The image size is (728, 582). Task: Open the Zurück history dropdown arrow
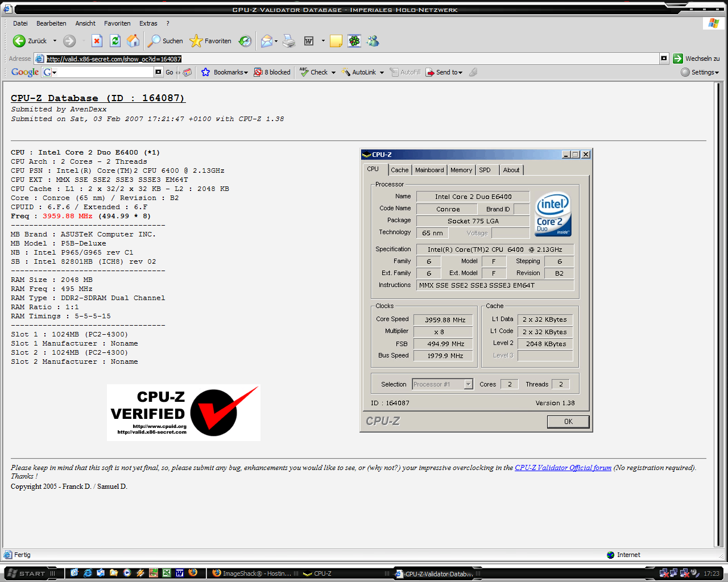55,41
